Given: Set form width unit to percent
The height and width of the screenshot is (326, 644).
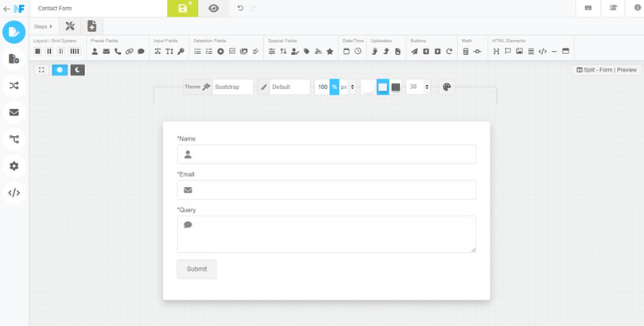Looking at the screenshot, I should pyautogui.click(x=334, y=87).
